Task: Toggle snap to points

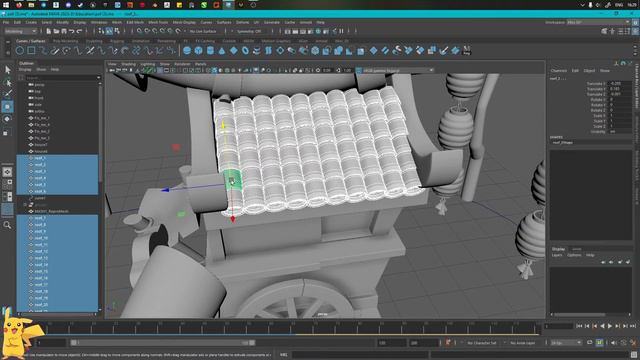Action: [x=155, y=31]
